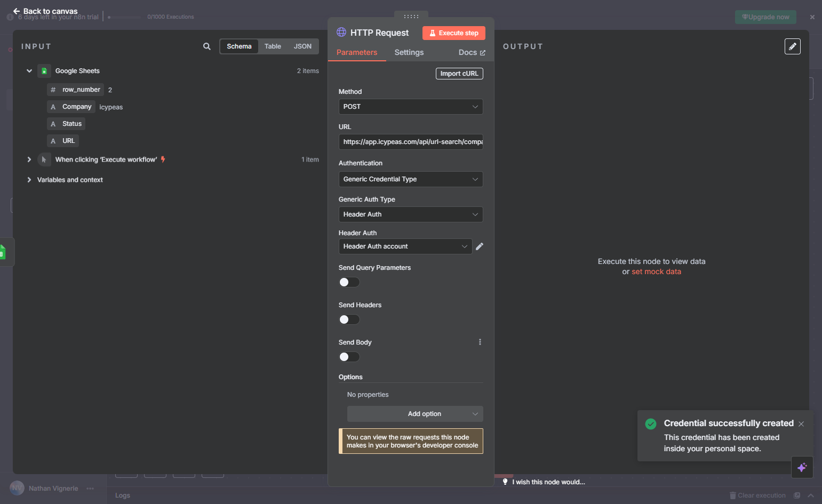
Task: Click the green success checkmark icon
Action: pos(651,424)
